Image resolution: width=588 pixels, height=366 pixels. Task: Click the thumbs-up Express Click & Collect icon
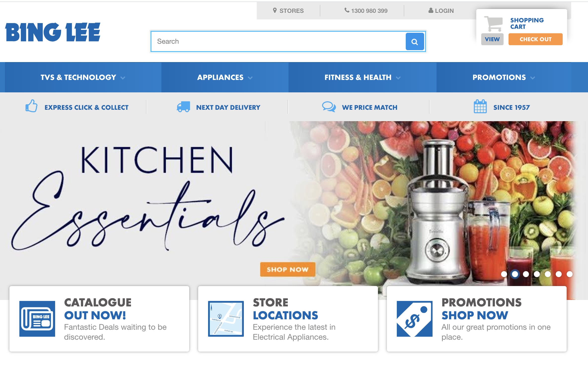(x=32, y=106)
